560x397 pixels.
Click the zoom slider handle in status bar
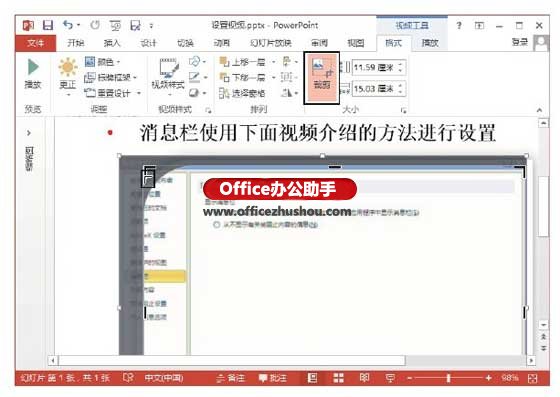coord(449,378)
